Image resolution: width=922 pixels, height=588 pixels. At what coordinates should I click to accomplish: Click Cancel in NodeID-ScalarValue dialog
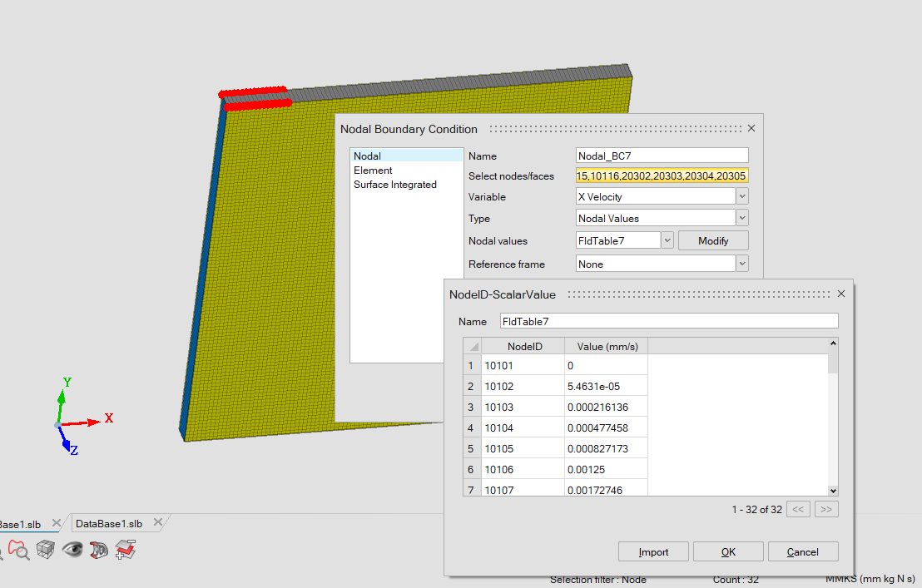(x=803, y=551)
